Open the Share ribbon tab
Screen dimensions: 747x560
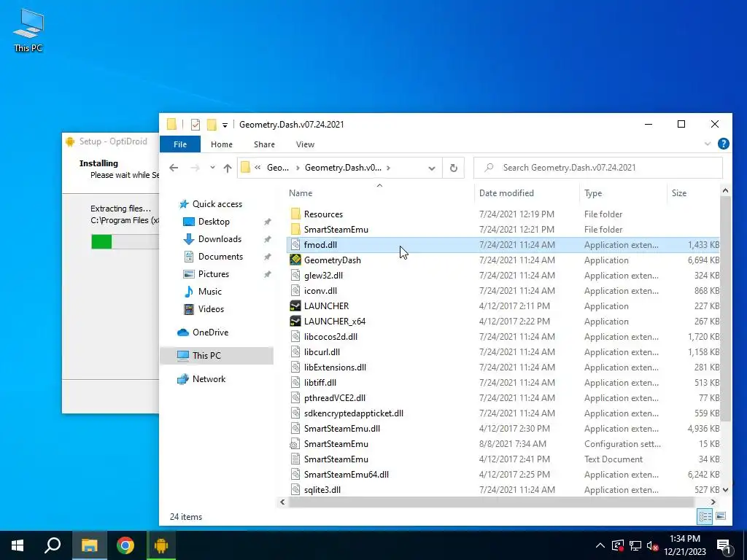click(264, 144)
